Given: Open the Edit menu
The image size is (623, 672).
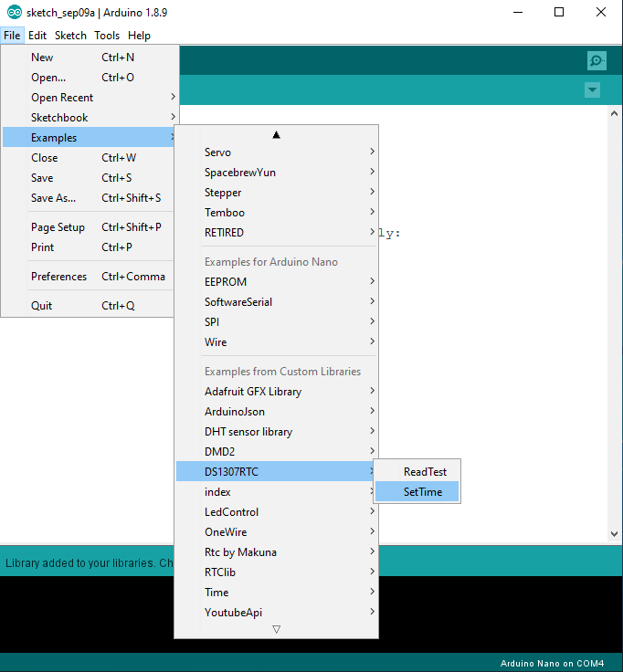Looking at the screenshot, I should click(x=37, y=36).
